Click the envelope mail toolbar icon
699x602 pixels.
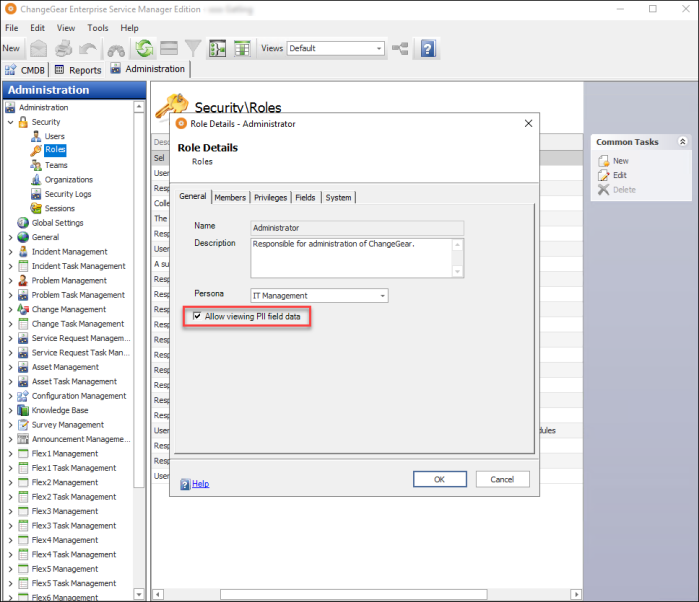(x=38, y=49)
